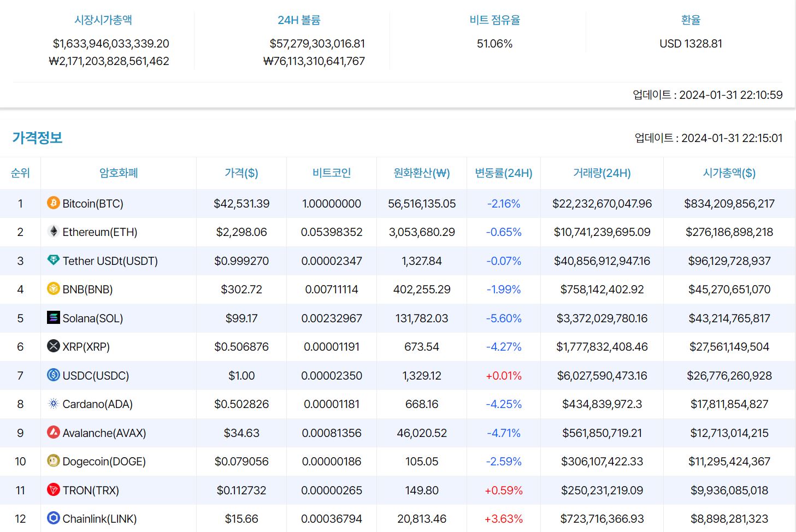Click Bitcoin market cap $834,209,856,217
This screenshot has height=532, width=796.
click(729, 204)
